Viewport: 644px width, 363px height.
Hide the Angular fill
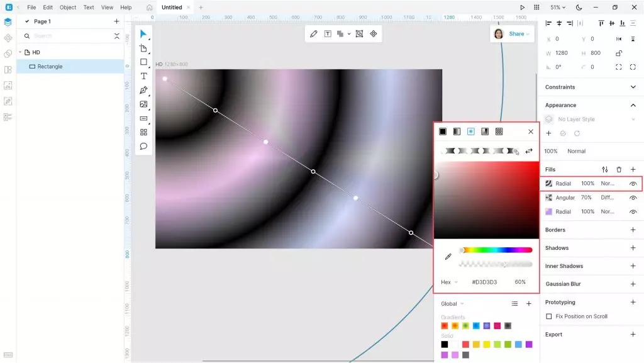pyautogui.click(x=633, y=198)
